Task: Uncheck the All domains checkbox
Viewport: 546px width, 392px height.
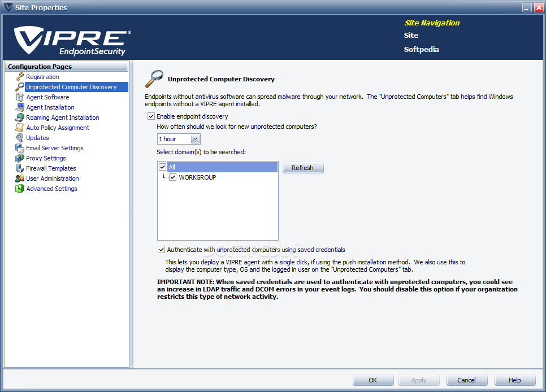Action: pos(162,167)
